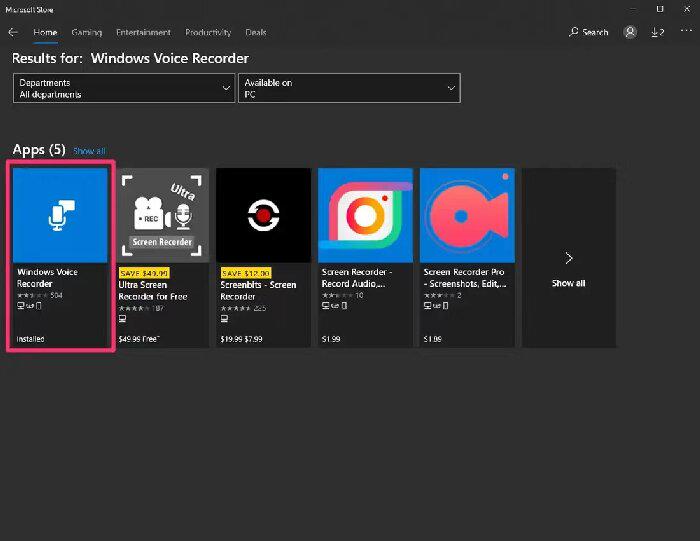Open the user account profile icon
700x541 pixels.
[630, 32]
